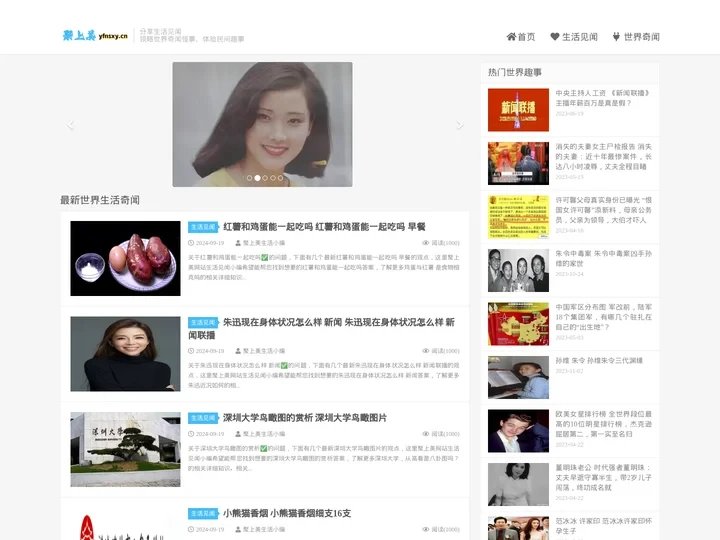
Task: Open the 世界奇闻 menu item
Action: [636, 37]
